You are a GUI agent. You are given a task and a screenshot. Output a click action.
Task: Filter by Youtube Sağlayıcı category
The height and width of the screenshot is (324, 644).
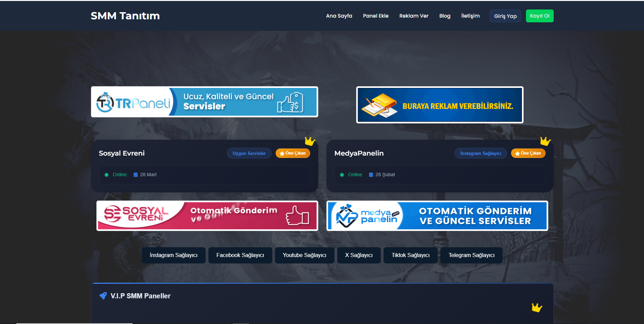coord(305,255)
